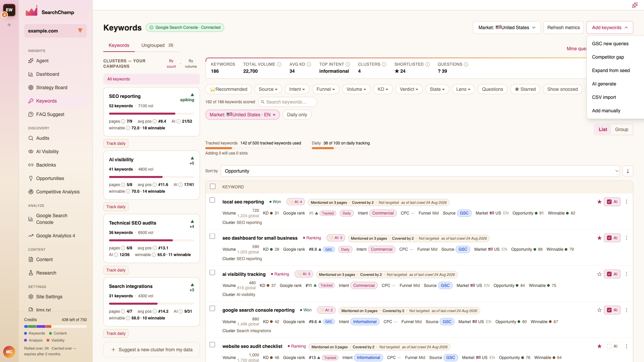Check ai visibility tracking row checkbox

click(x=212, y=273)
